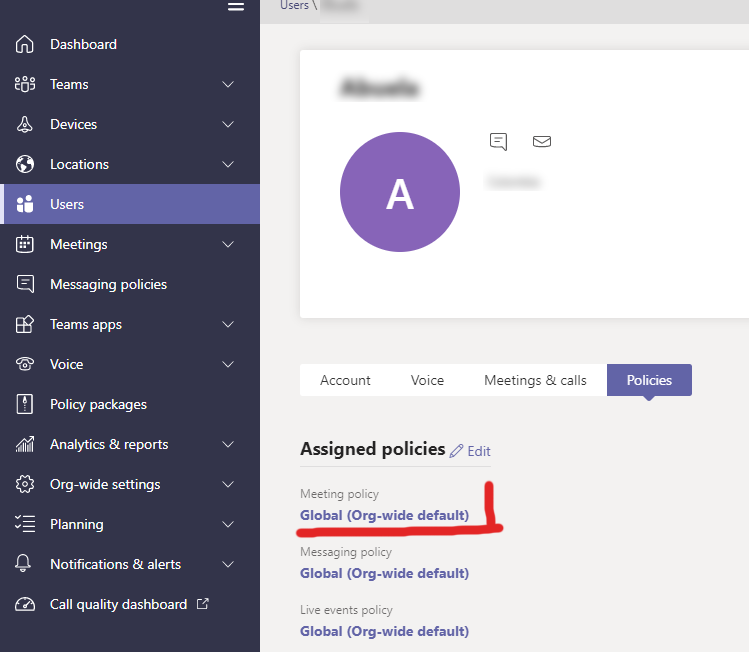Open Call quality dashboard link
Image resolution: width=749 pixels, height=652 pixels.
(x=130, y=604)
